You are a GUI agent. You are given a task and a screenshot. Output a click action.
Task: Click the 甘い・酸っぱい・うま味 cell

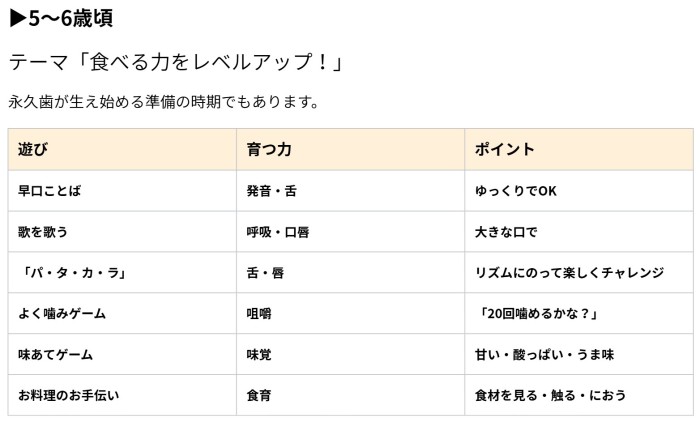(x=579, y=354)
